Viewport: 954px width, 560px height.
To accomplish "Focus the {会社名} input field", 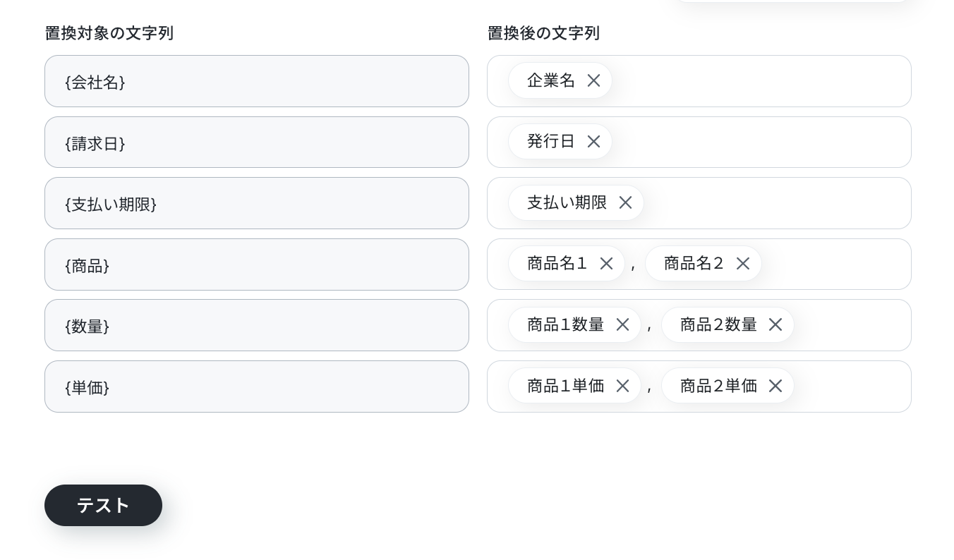I will point(257,81).
